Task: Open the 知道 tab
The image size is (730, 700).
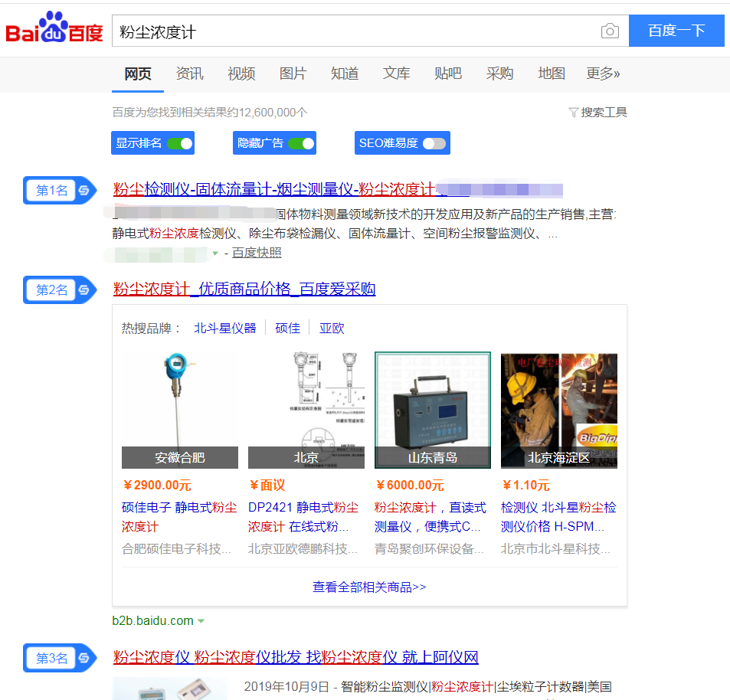Action: pos(345,74)
